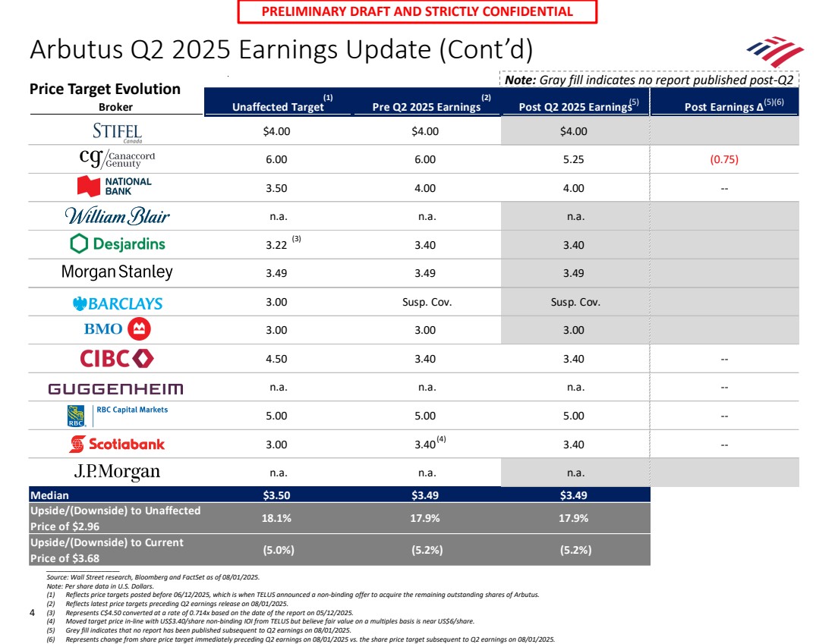Viewport: 835px width, 644px height.
Task: Select the Pre Q2 2025 Earnings header
Action: tap(427, 106)
